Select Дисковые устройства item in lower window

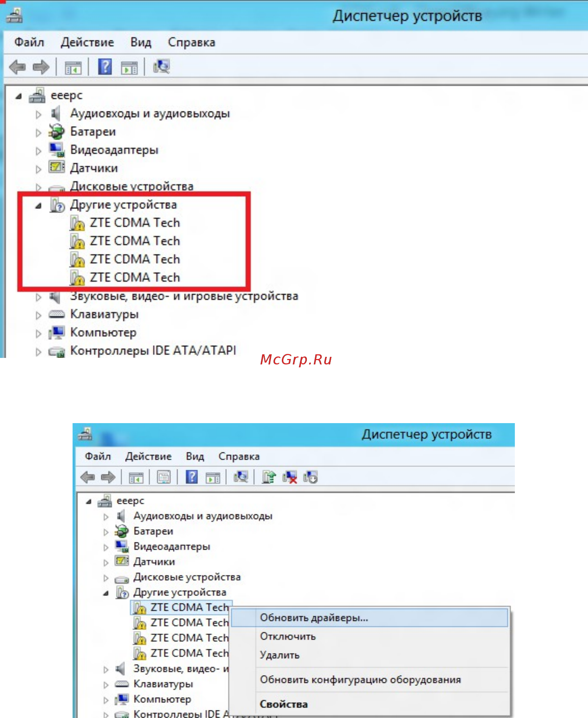(187, 577)
